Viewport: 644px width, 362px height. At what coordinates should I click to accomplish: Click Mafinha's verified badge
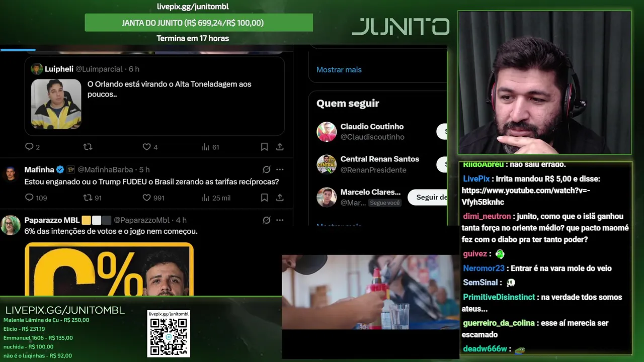click(x=60, y=169)
